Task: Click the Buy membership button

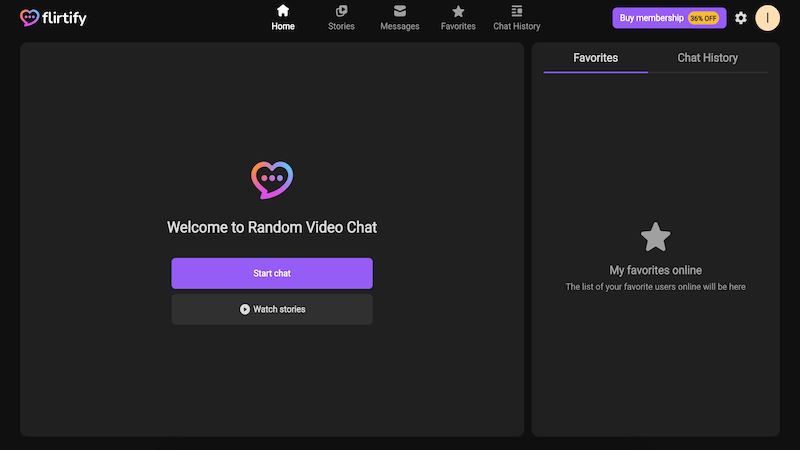Action: coord(651,18)
